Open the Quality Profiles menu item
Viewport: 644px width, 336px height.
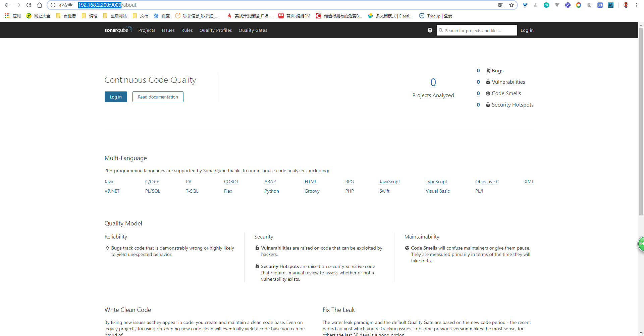[x=216, y=30]
